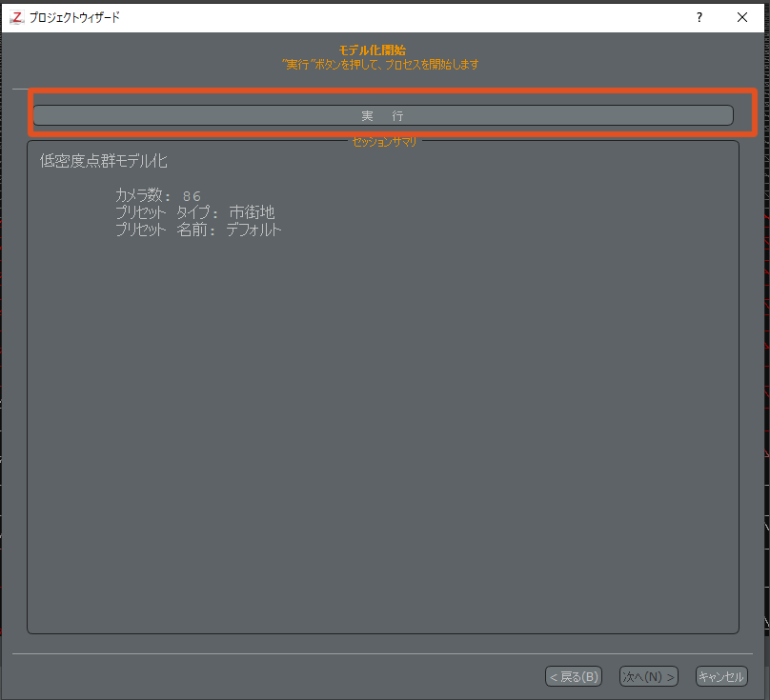Click the プロジェクトウィザード title text
This screenshot has height=700, width=770.
tap(74, 18)
